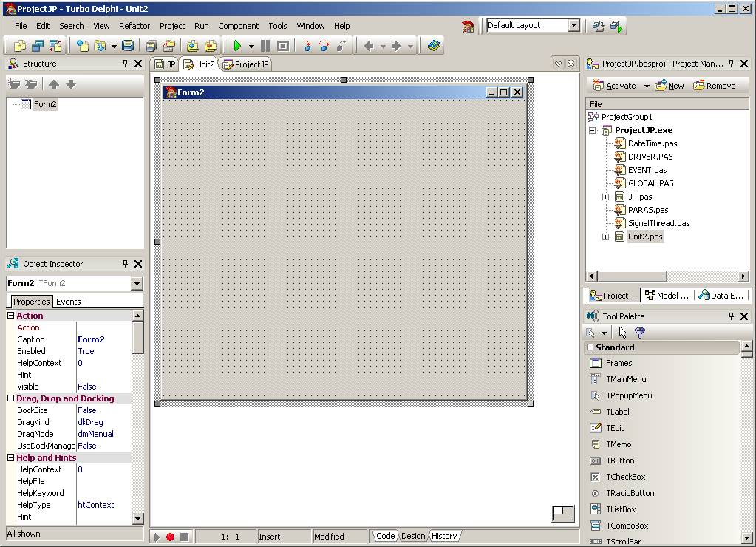Open the Activate dropdown arrow in Project Manager
756x547 pixels.
coord(647,86)
